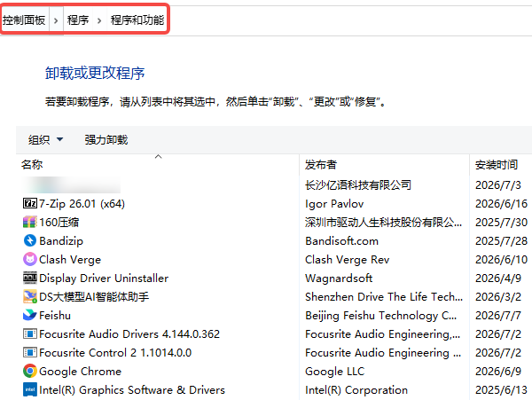Click the Feishu bird icon
532x400 pixels.
[x=30, y=315]
